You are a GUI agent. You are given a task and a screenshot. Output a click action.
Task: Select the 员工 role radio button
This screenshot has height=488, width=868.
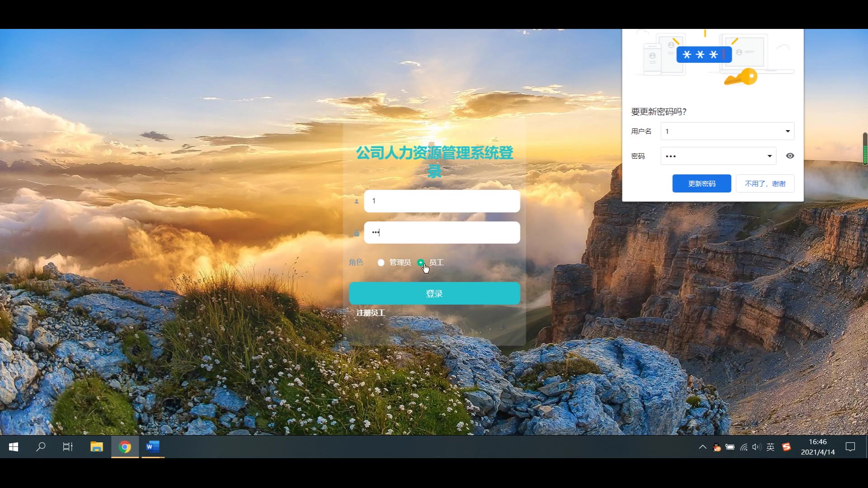421,263
